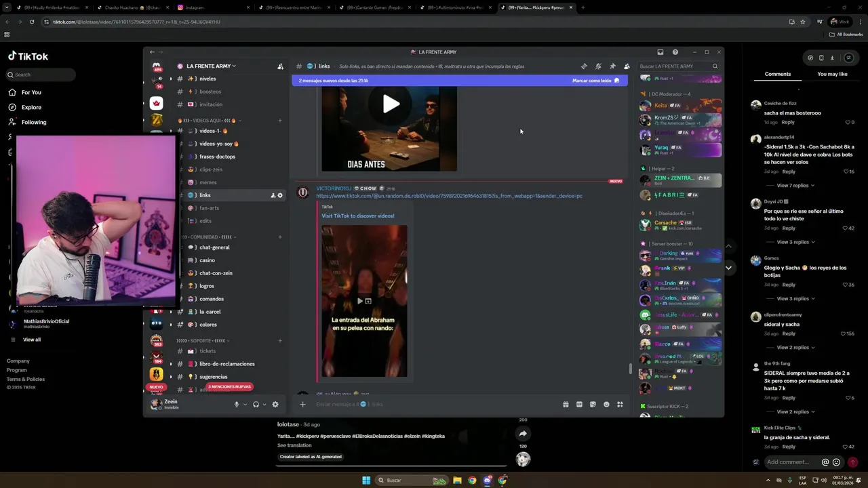Switch to the Comments tab on TikTok
868x488 pixels.
click(x=778, y=74)
